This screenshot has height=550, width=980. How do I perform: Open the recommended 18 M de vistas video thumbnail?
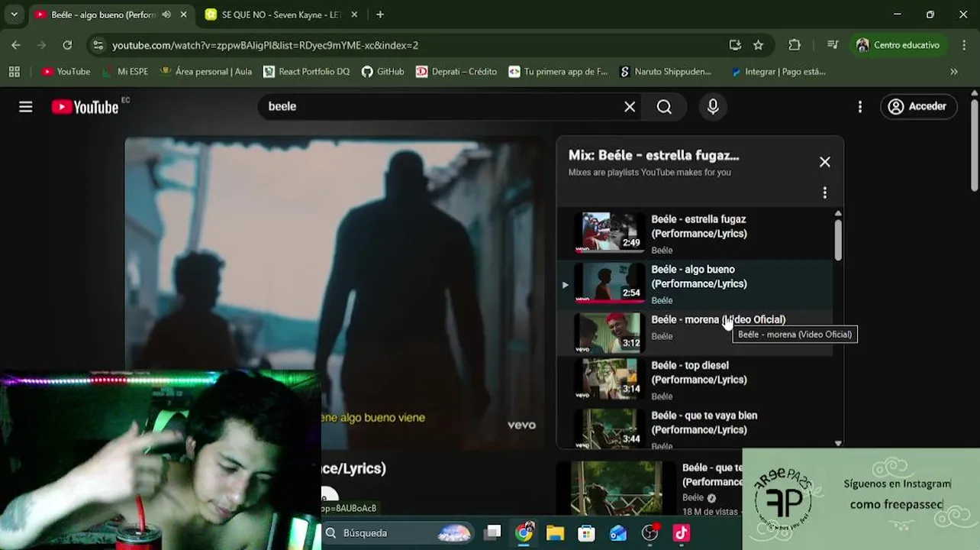(617, 487)
